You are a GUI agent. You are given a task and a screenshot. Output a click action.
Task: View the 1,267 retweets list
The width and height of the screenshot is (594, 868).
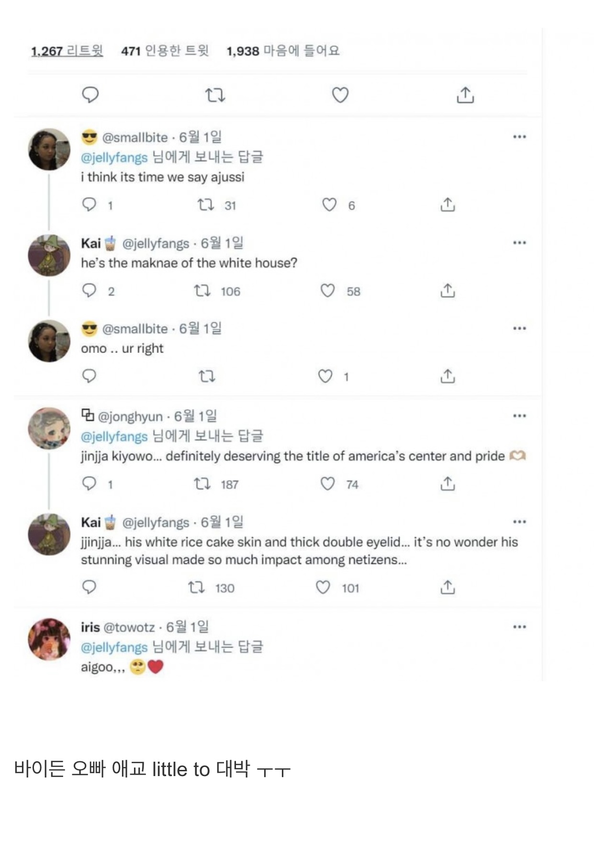pos(67,51)
